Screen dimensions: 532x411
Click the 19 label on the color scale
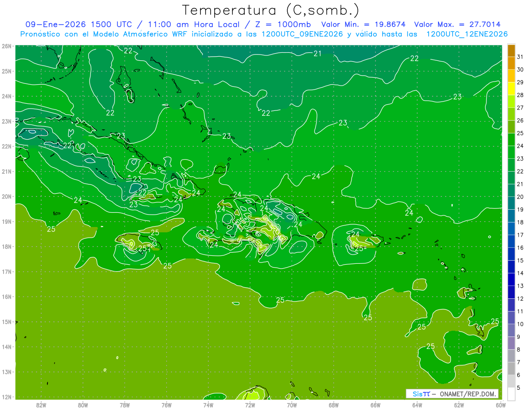coord(520,210)
